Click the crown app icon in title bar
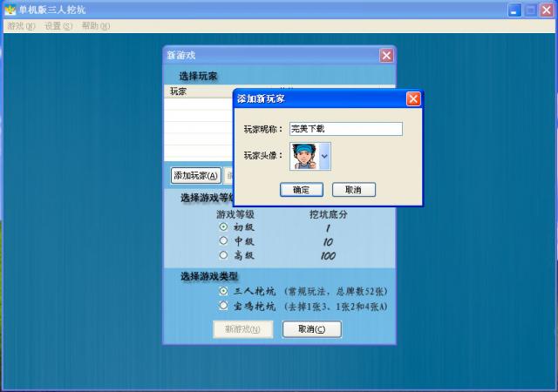The height and width of the screenshot is (392, 558). [10, 9]
